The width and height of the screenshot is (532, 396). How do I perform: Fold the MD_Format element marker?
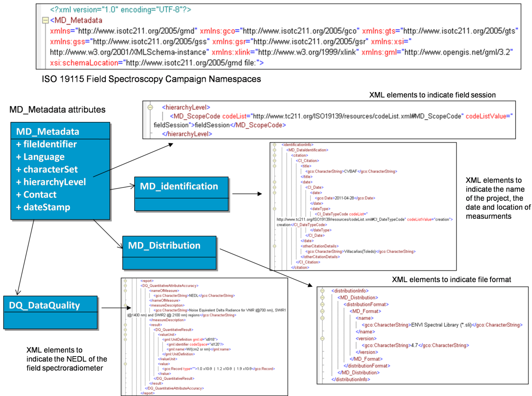322,311
